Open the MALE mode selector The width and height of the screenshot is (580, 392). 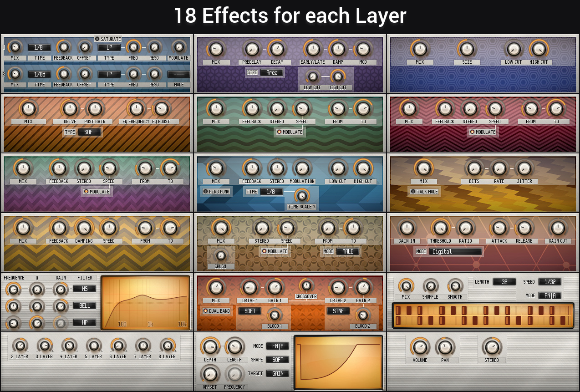coord(348,251)
